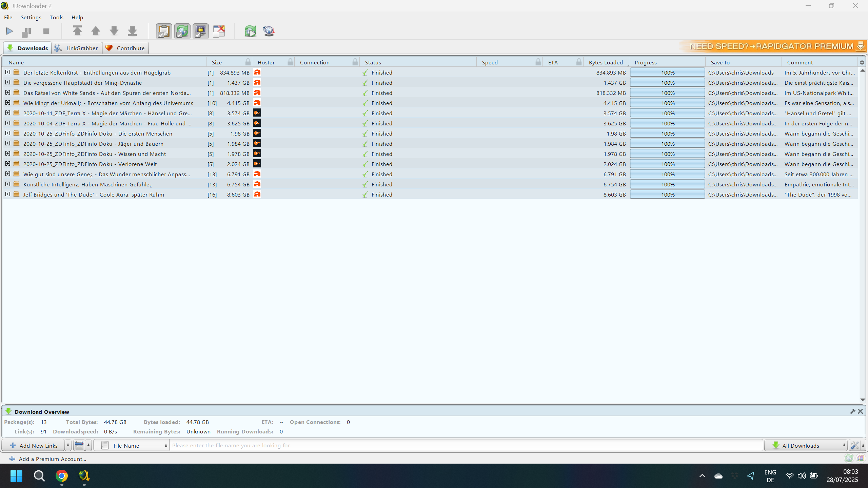868x488 pixels.
Task: Toggle automatic reconnect in toolbar
Action: tap(182, 31)
